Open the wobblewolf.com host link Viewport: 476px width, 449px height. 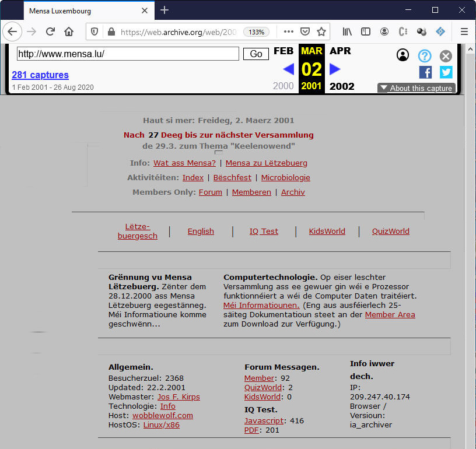[x=163, y=416]
